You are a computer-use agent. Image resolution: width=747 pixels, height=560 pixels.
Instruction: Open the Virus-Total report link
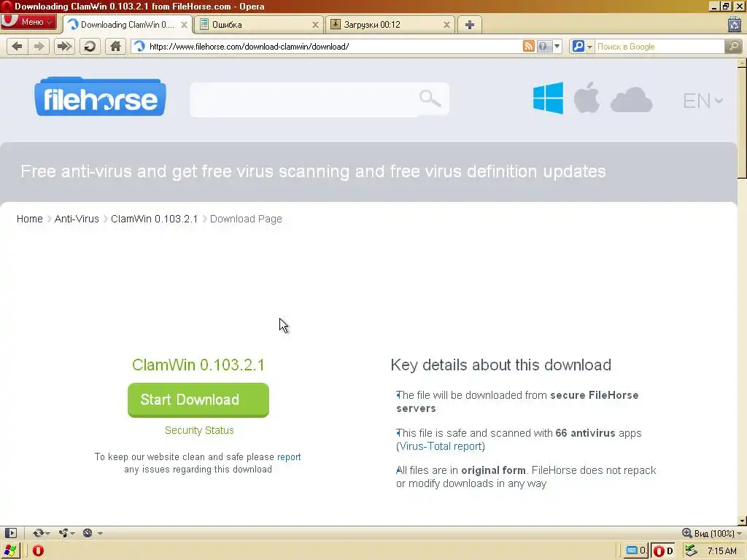441,446
